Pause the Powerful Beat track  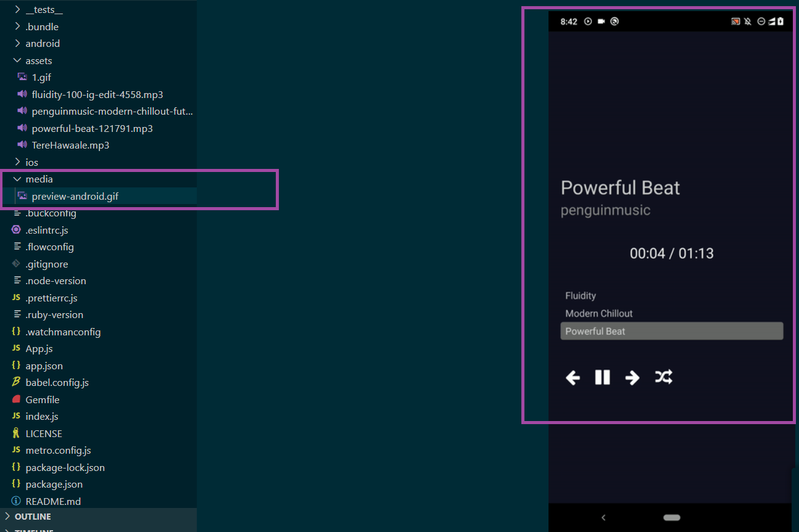602,377
